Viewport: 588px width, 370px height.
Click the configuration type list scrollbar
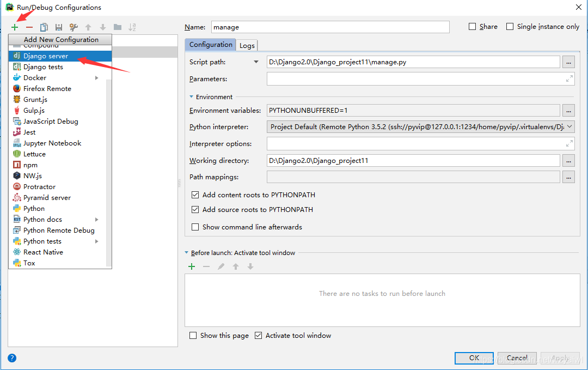coord(109,173)
